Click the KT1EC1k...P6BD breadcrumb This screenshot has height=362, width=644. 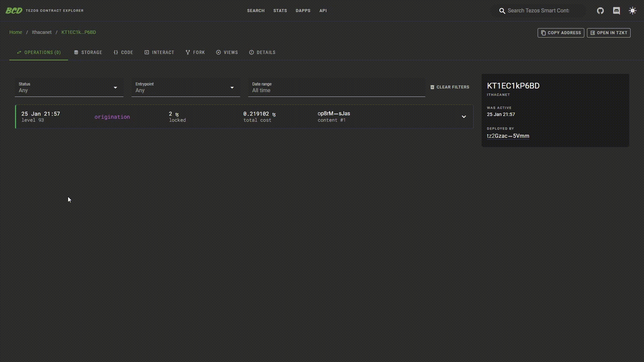click(x=78, y=32)
